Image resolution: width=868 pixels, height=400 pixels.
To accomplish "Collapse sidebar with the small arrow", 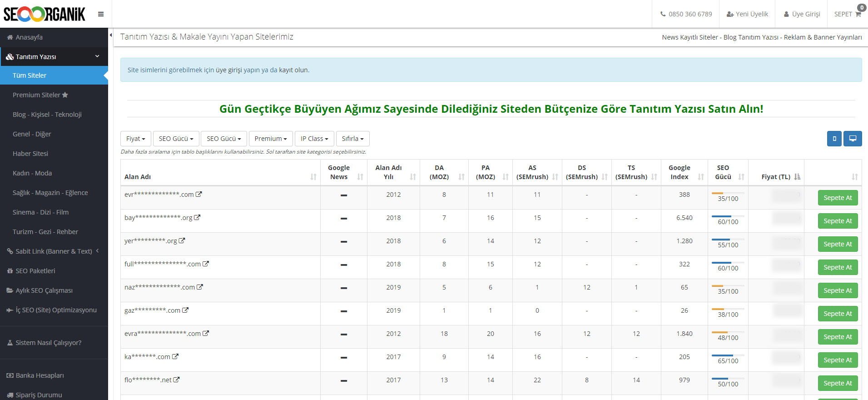I will coord(110,35).
